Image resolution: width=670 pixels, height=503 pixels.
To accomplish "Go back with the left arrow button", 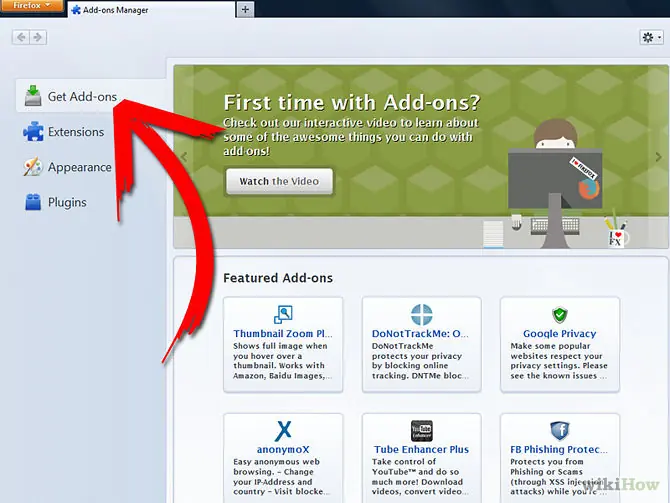I will tap(21, 38).
